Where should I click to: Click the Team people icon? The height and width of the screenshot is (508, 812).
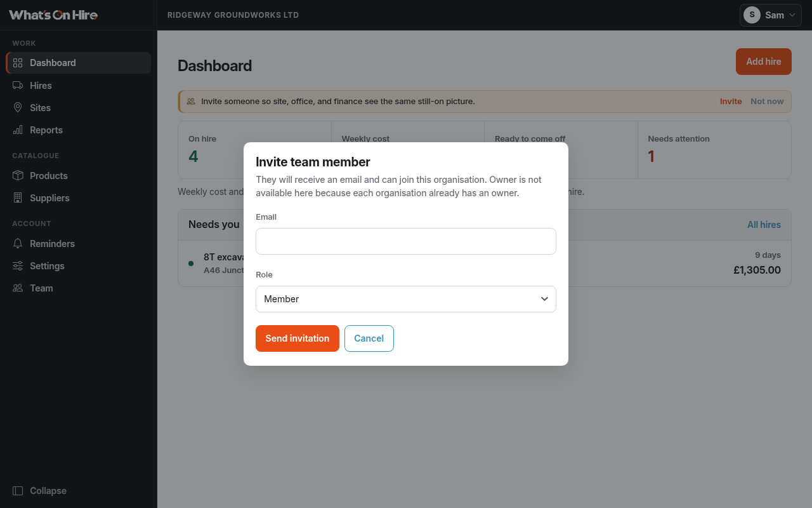(18, 288)
